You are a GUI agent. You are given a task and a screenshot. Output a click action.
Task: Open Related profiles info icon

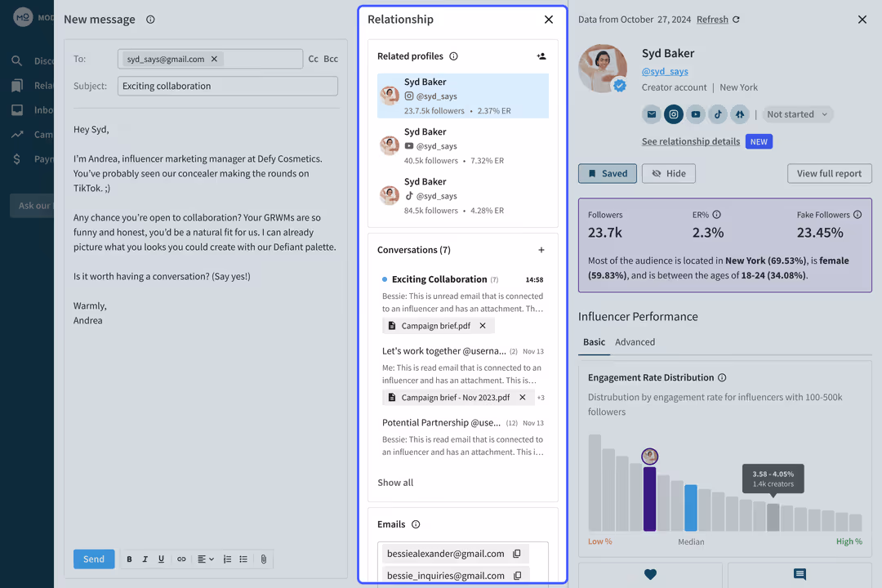[454, 56]
